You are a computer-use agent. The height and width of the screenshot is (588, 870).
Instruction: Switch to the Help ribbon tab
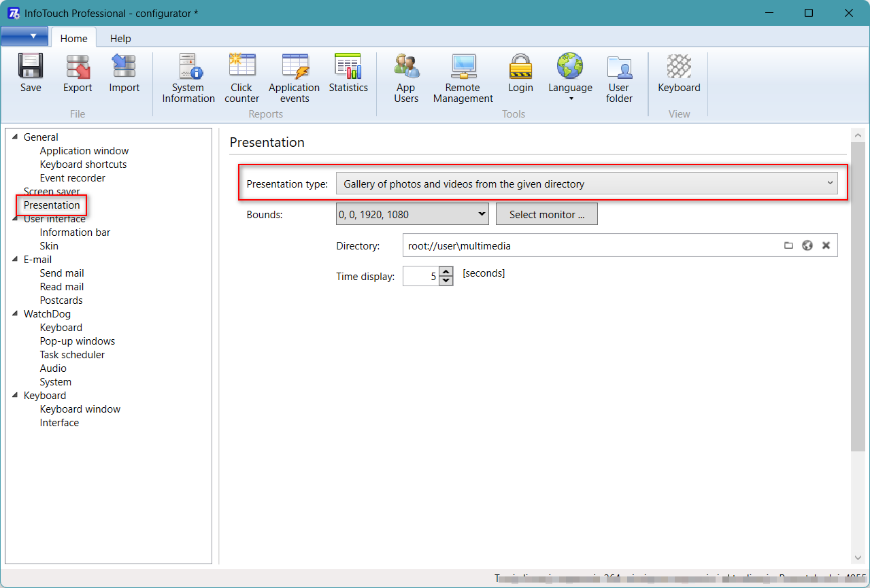pyautogui.click(x=120, y=39)
